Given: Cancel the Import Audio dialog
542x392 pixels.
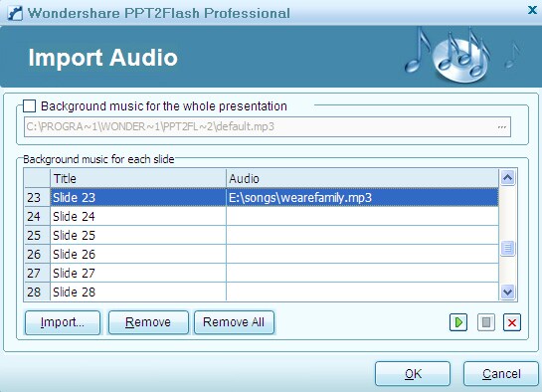Looking at the screenshot, I should (501, 374).
